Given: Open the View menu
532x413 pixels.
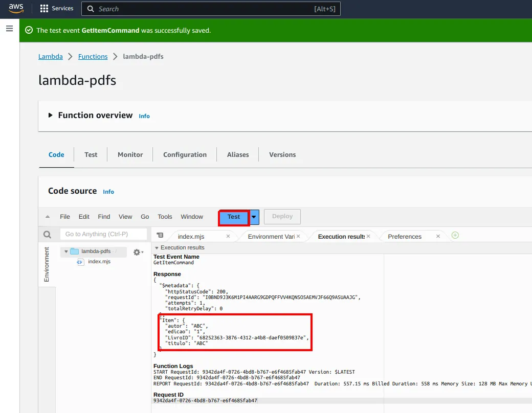Looking at the screenshot, I should coord(125,217).
